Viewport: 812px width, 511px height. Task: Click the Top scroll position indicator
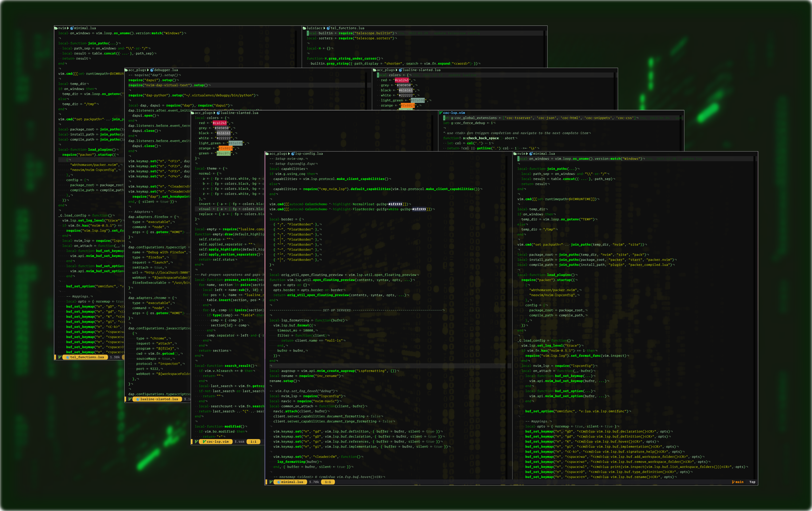(752, 482)
